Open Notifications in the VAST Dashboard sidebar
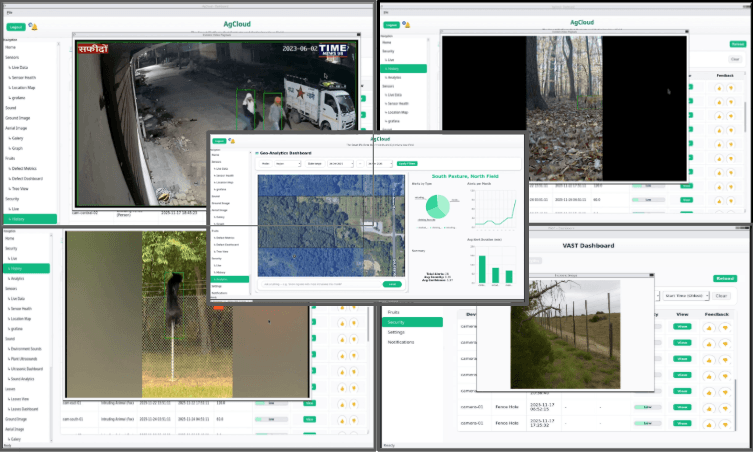 click(402, 343)
